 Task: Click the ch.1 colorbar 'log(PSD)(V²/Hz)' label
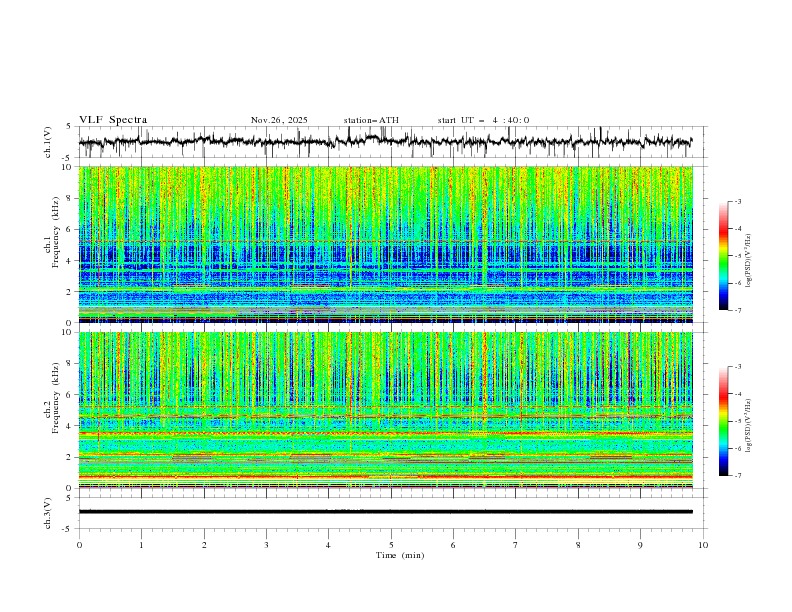(x=748, y=261)
